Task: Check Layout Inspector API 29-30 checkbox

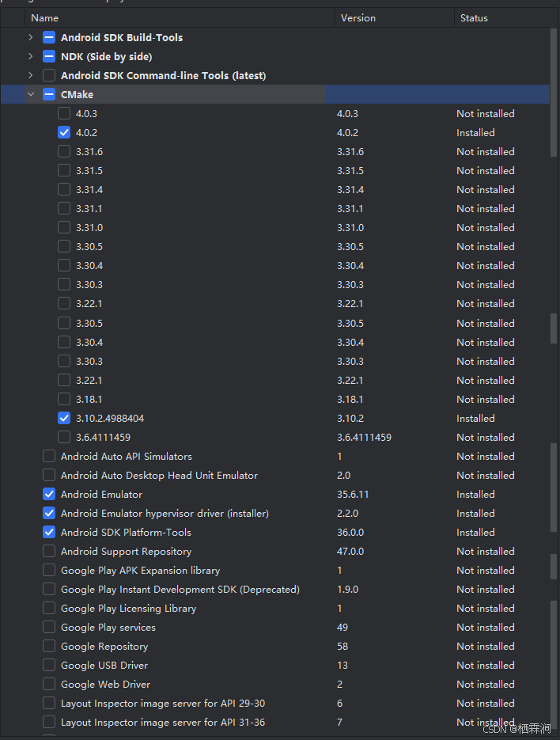Action: point(49,703)
